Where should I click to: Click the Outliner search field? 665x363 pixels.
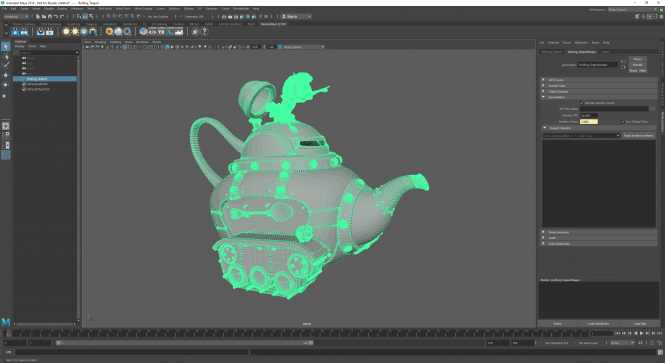click(x=48, y=53)
